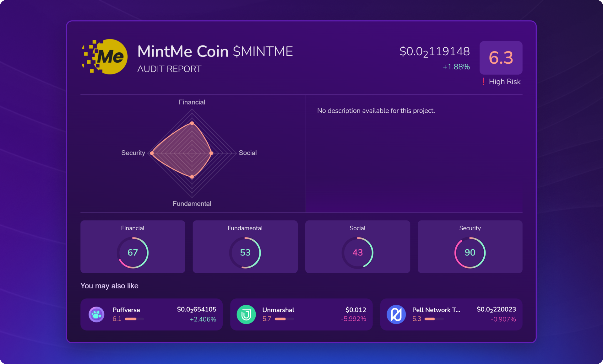The height and width of the screenshot is (364, 603).
Task: Open the Puffverse recommendation card
Action: point(151,314)
